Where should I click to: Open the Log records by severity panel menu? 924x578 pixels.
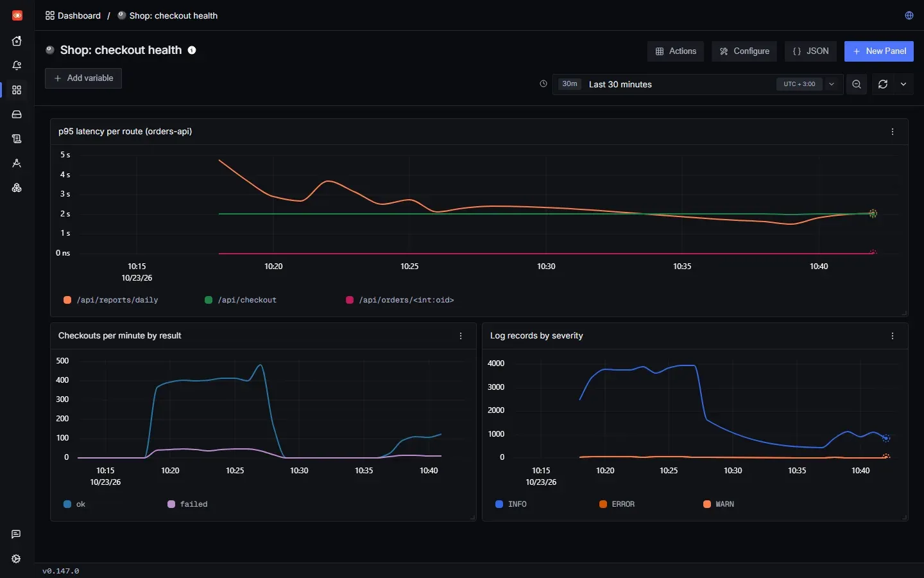click(893, 336)
